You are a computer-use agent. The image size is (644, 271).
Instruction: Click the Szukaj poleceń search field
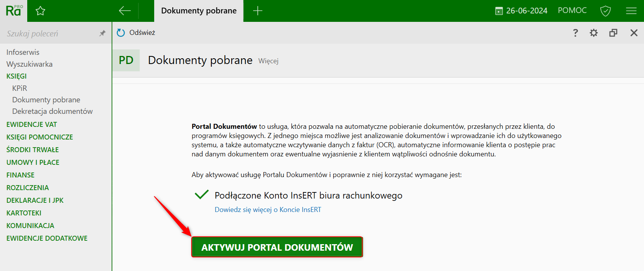pos(50,33)
